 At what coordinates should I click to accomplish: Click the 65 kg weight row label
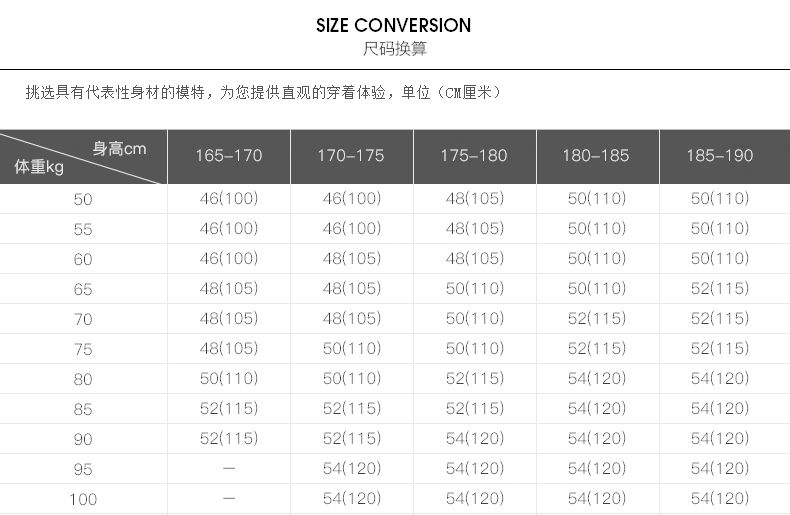tap(83, 289)
